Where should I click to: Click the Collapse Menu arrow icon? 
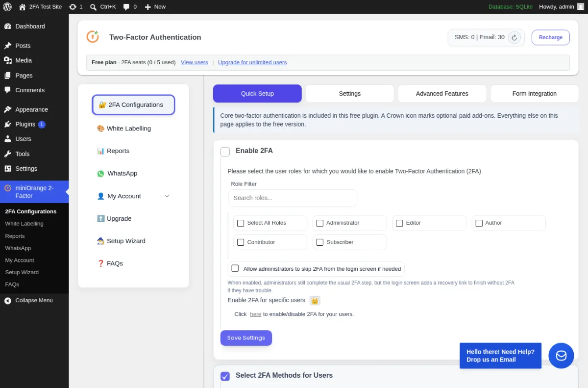tap(8, 301)
